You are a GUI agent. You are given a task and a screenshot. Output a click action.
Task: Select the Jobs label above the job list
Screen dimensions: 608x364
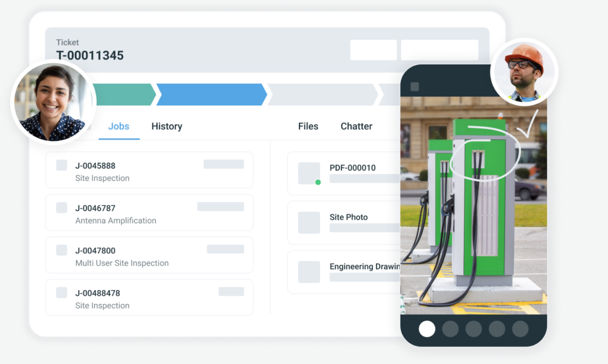119,126
